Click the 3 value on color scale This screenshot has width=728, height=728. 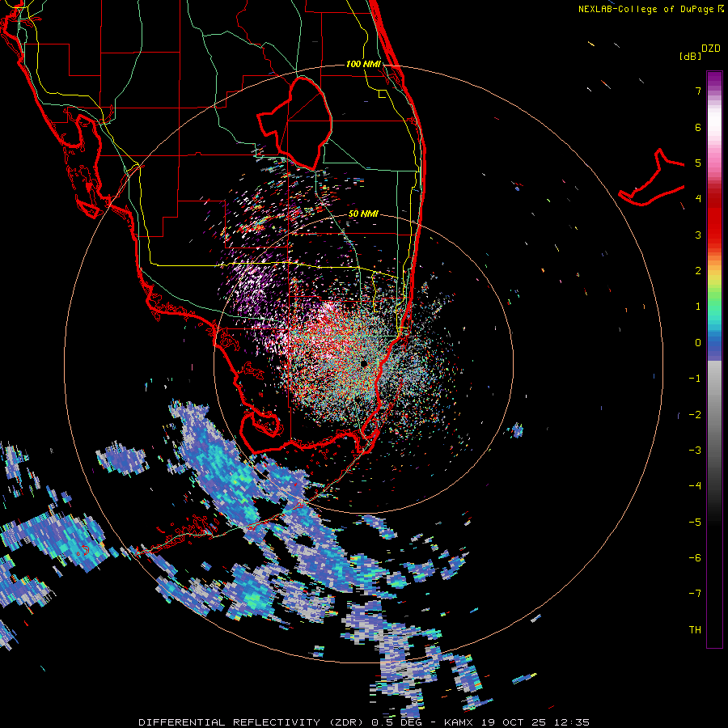coord(698,235)
